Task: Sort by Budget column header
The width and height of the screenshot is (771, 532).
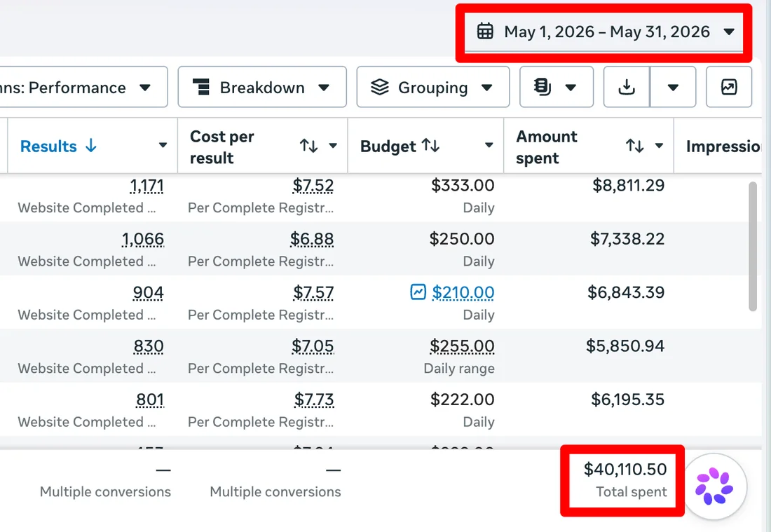Action: pos(388,146)
